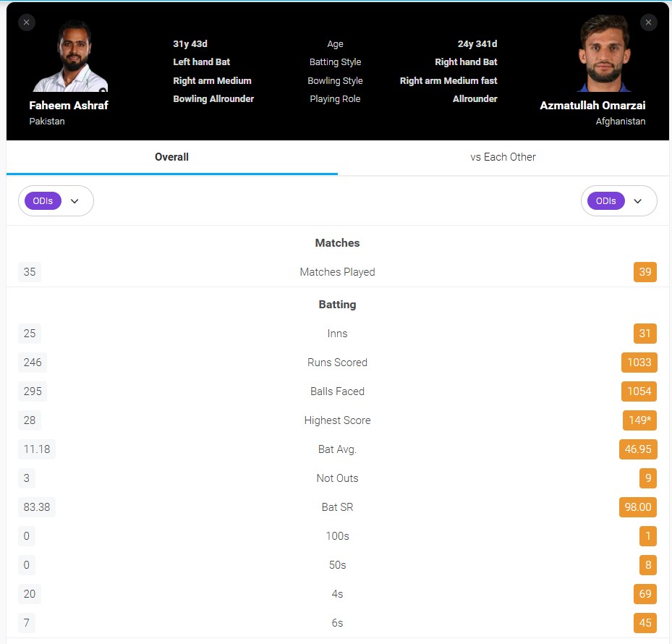Click the 46.95 batting average badge
The width and height of the screenshot is (672, 644).
pos(638,449)
